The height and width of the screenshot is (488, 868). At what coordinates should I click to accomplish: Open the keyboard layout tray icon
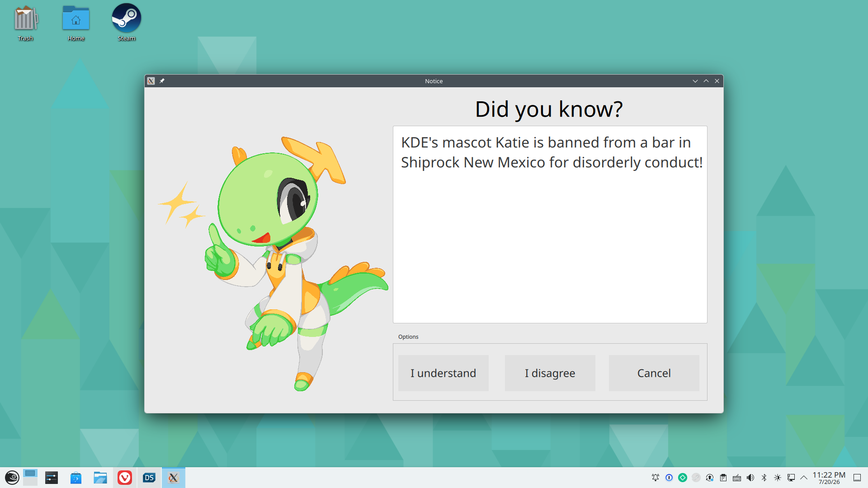[x=737, y=478]
